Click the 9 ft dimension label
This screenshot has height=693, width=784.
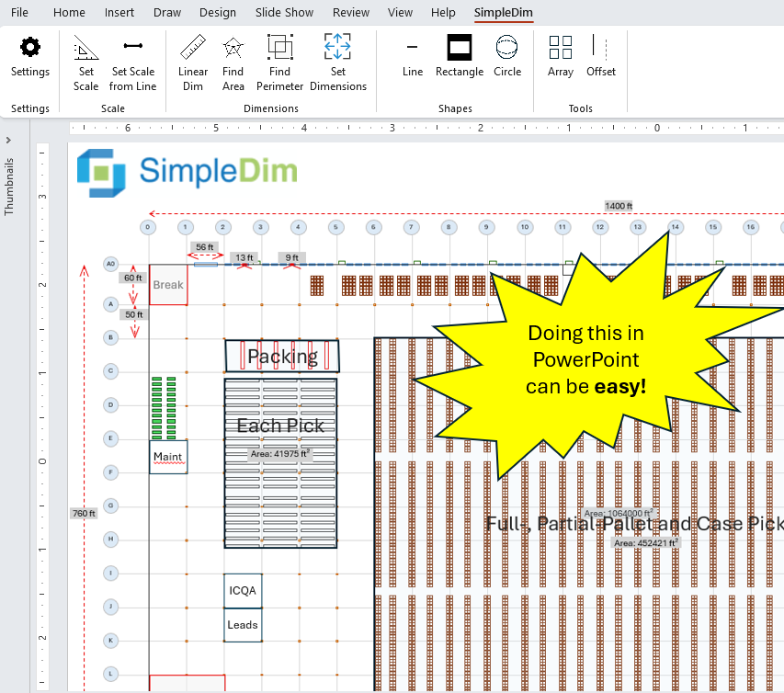[292, 257]
